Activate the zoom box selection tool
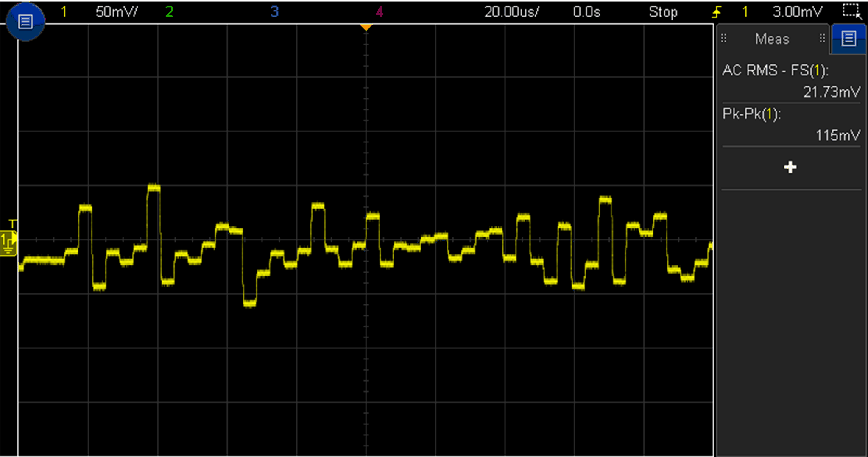The image size is (868, 457). (851, 11)
